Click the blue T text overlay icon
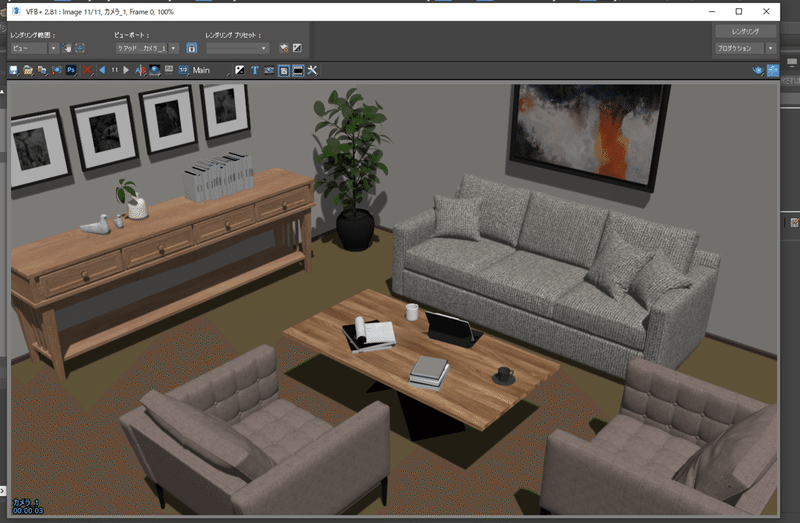The height and width of the screenshot is (523, 800). (255, 70)
